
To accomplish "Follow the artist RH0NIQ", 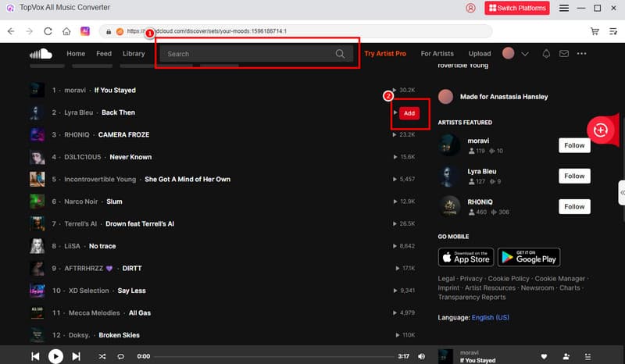I will [574, 206].
